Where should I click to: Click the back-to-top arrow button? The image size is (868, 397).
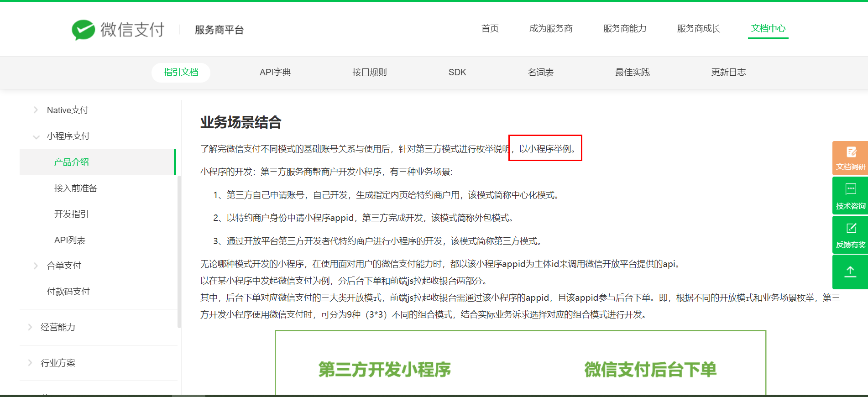coord(850,272)
